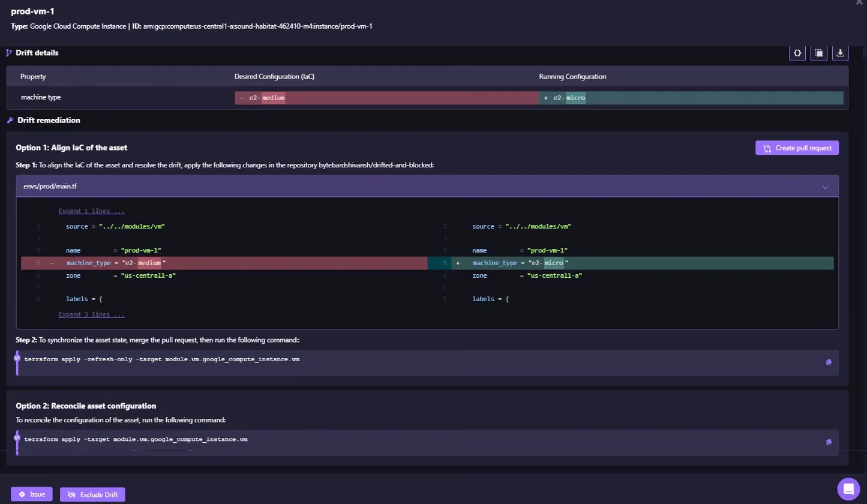Click the removed machine_type "e2-medium" code line
This screenshot has height=504, width=867.
(224, 263)
